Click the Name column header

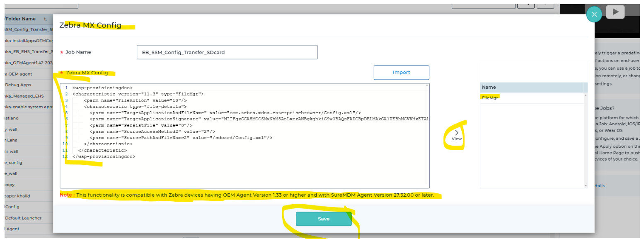point(489,87)
